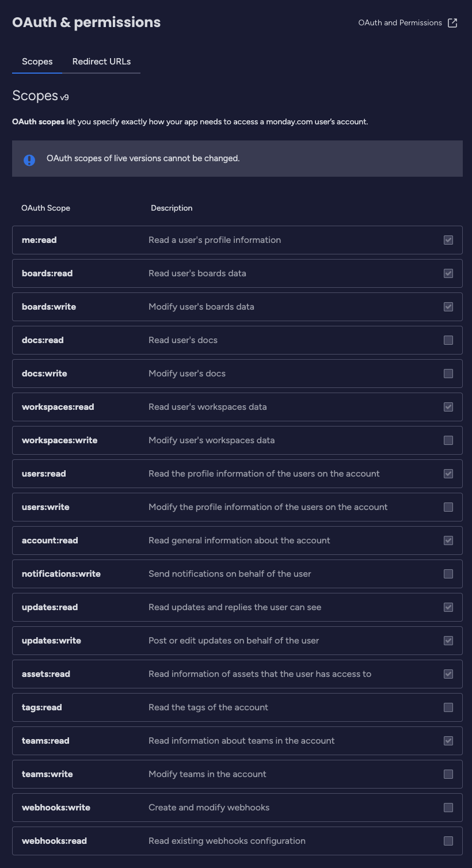Uncheck the teams:read scope checkbox
Image resolution: width=472 pixels, height=868 pixels.
point(448,741)
